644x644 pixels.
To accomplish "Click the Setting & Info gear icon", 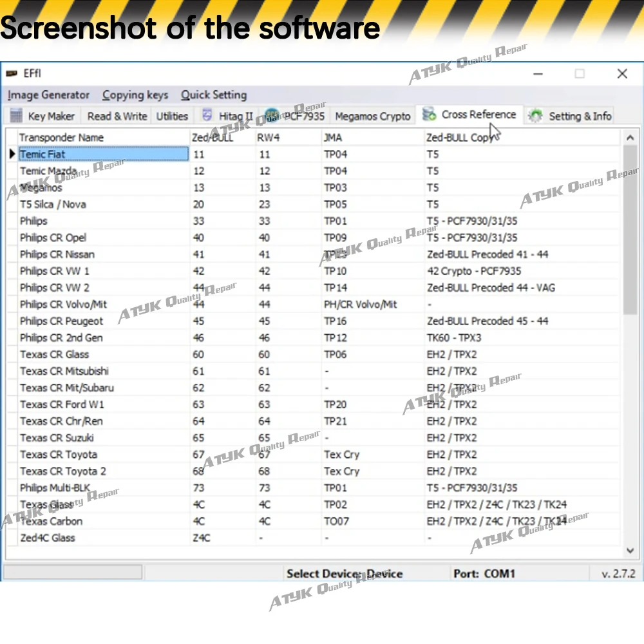I will 535,116.
